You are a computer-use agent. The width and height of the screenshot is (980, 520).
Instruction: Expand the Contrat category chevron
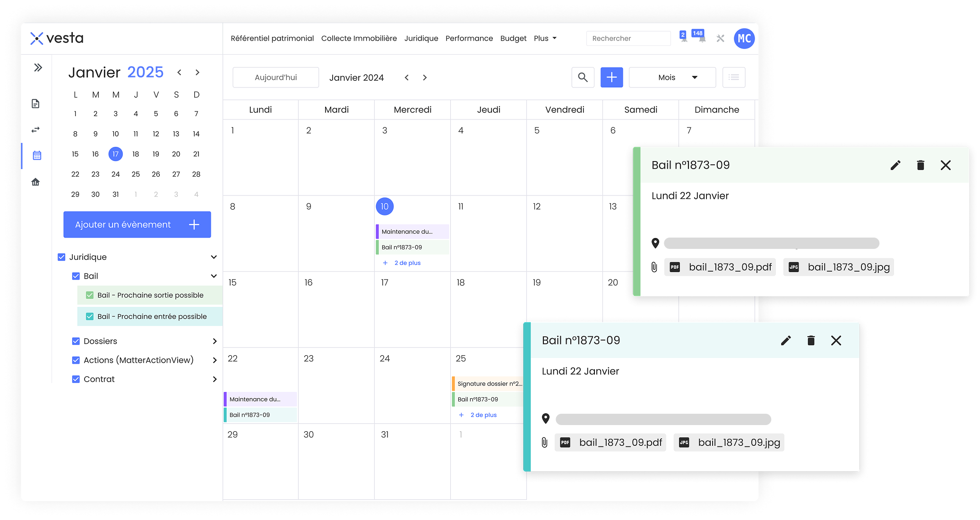(215, 379)
